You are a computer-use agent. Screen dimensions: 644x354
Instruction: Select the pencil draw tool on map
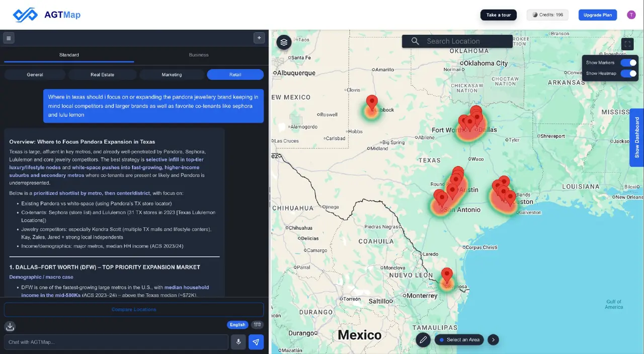point(423,340)
